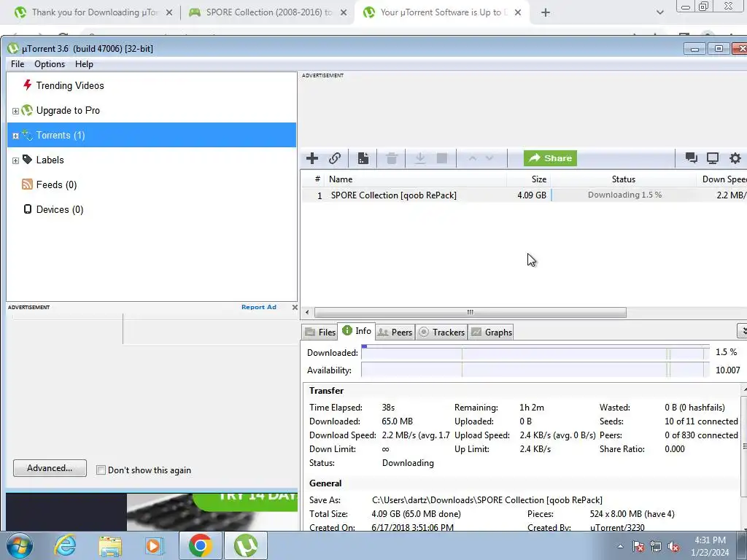
Task: Switch to the Info tab
Action: [357, 330]
